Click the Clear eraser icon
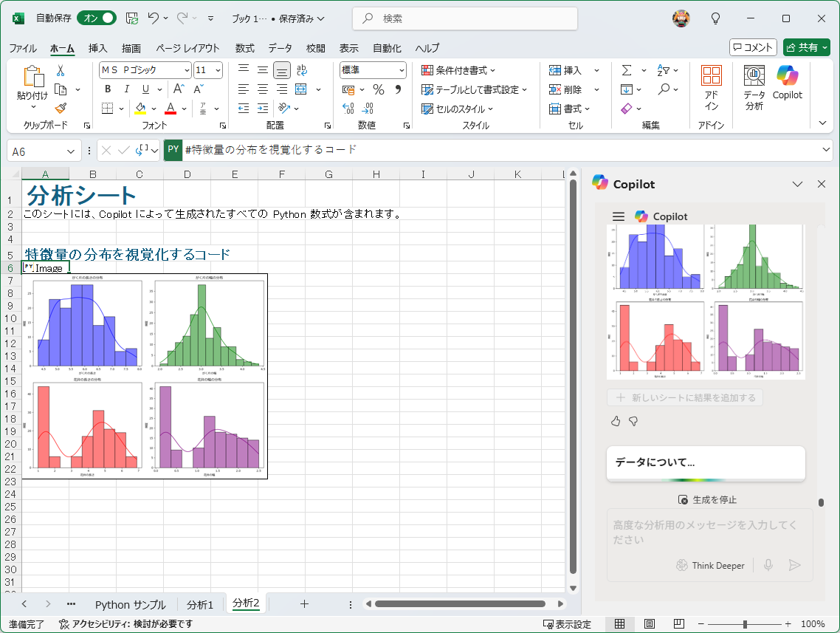The width and height of the screenshot is (840, 633). point(626,109)
